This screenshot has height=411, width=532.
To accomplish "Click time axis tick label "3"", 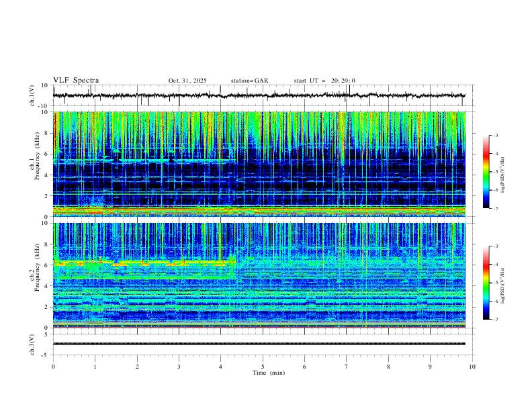I will (x=179, y=367).
